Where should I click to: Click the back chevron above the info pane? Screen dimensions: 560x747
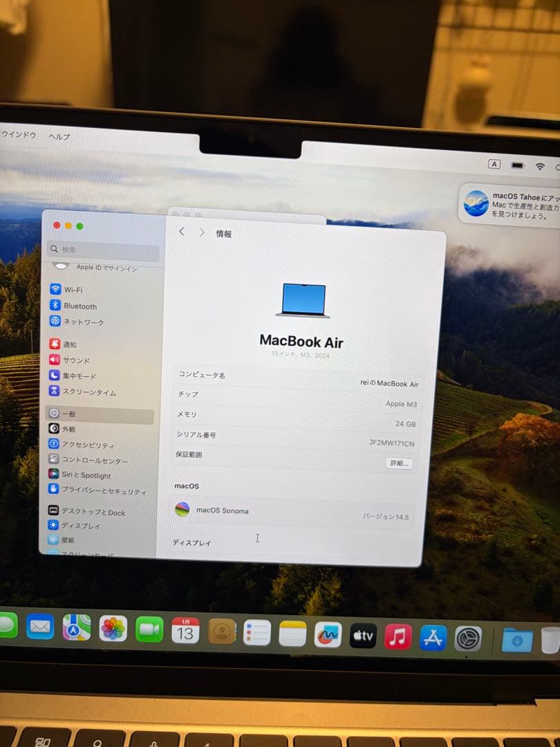181,232
